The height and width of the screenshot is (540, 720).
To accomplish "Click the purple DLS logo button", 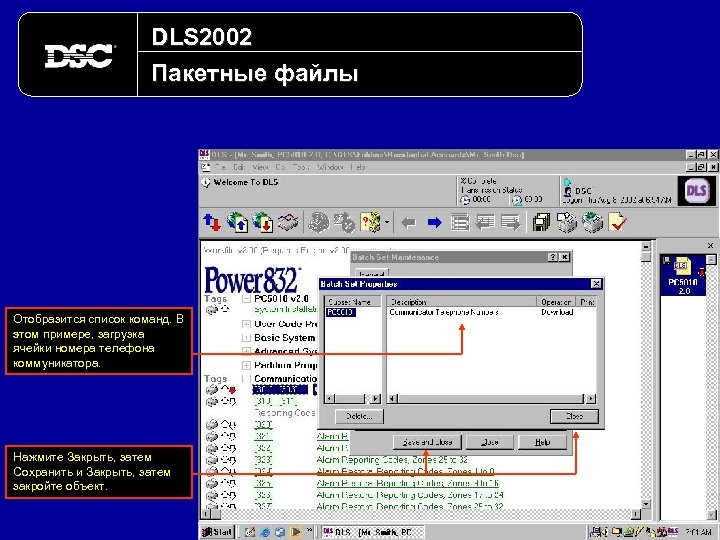I will pyautogui.click(x=696, y=191).
